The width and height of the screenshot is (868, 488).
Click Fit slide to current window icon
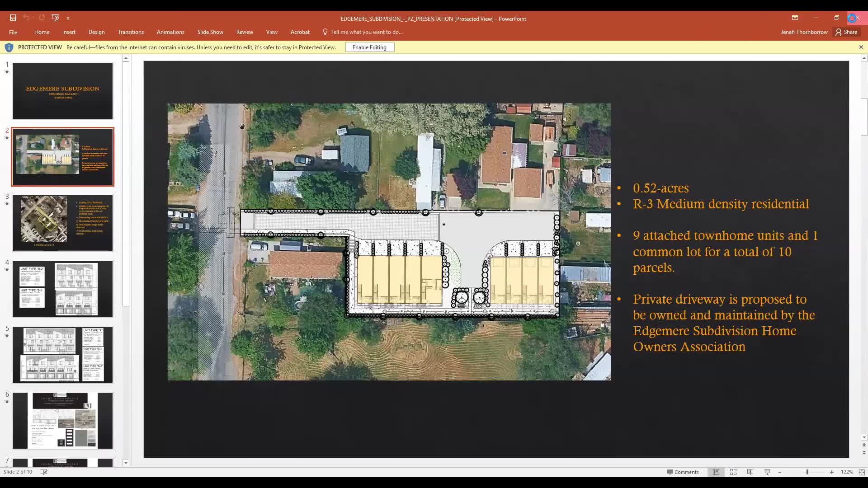[862, 472]
